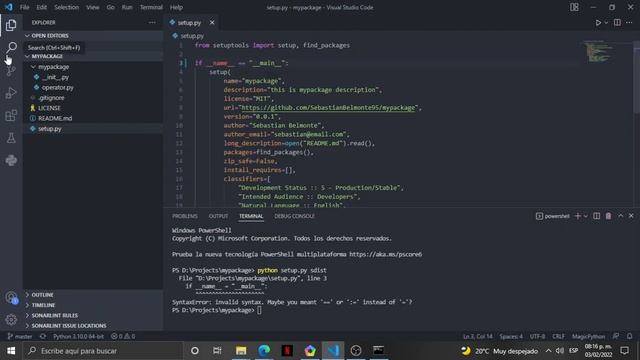
Task: Open Source Control view icon
Action: 11,70
